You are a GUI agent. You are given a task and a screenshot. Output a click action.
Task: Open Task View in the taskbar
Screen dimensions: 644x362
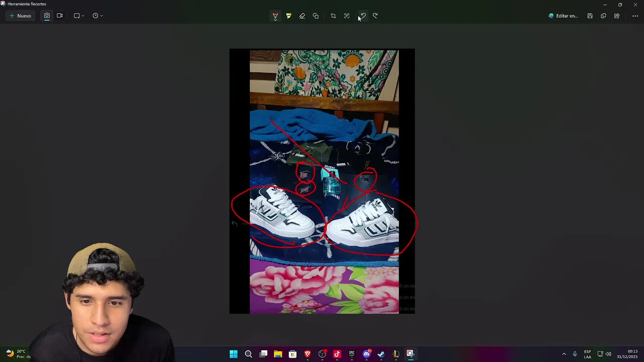[263, 354]
